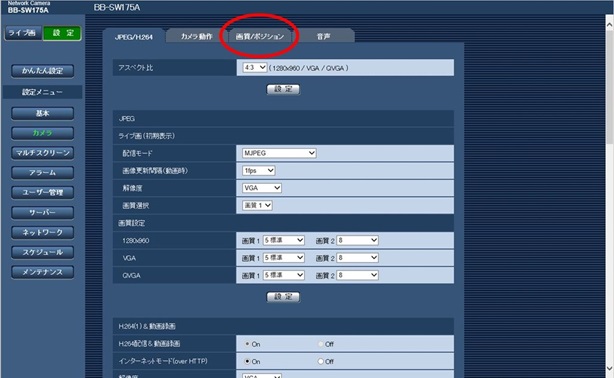Open the メンテナンス menu
614x378 pixels.
[x=42, y=272]
